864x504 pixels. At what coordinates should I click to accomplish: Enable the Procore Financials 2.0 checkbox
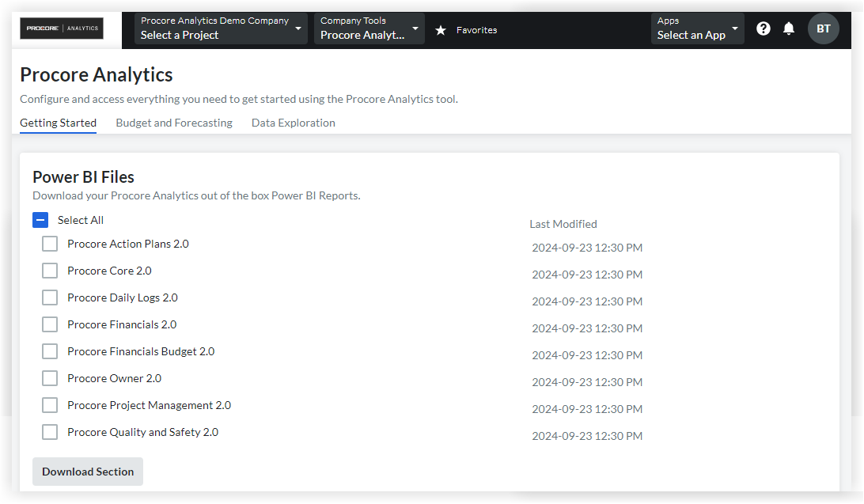(x=50, y=324)
